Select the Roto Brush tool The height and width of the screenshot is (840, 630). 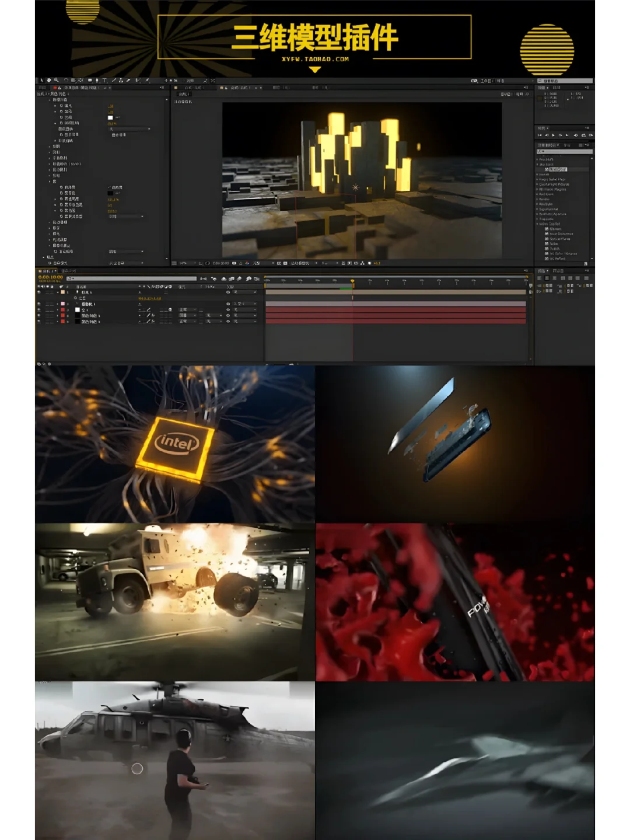(x=138, y=81)
